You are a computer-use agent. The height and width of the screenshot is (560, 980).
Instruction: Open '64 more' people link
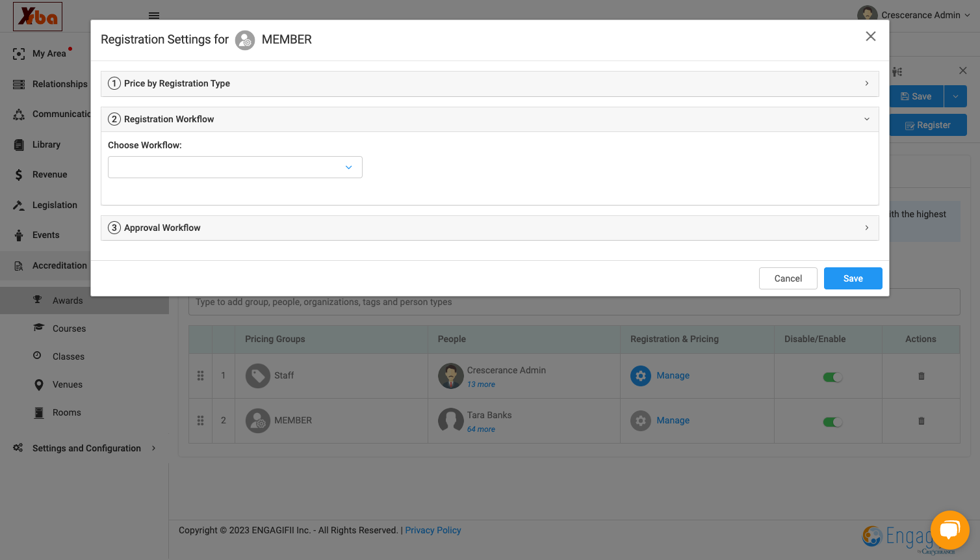(x=481, y=429)
